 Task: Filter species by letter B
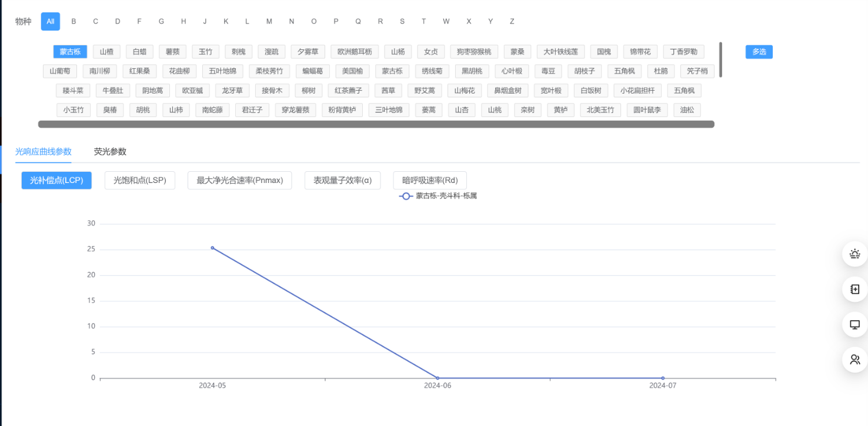(x=74, y=22)
